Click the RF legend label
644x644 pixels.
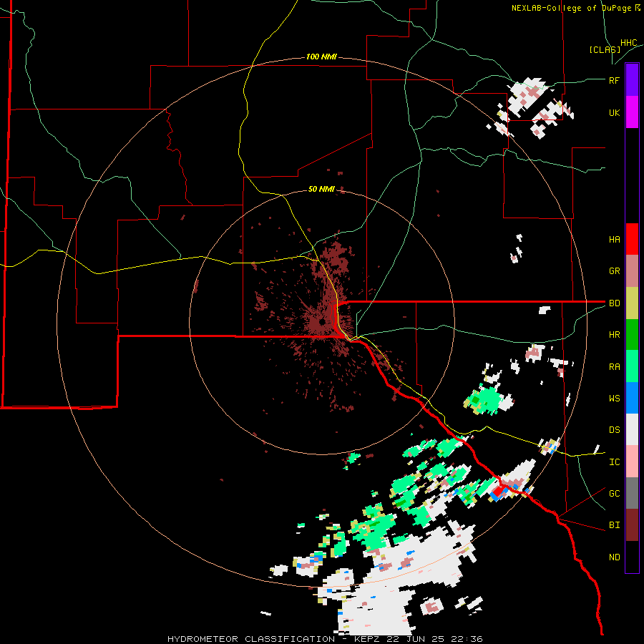click(x=614, y=80)
